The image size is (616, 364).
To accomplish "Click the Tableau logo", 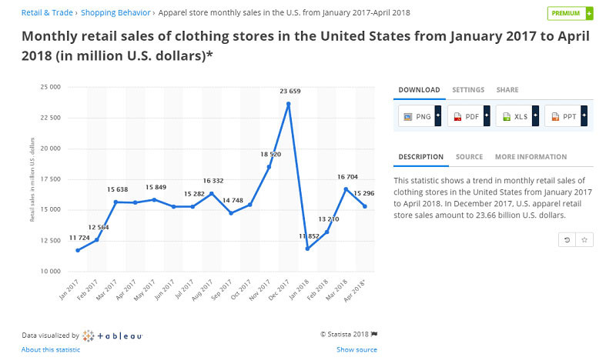I will click(112, 336).
